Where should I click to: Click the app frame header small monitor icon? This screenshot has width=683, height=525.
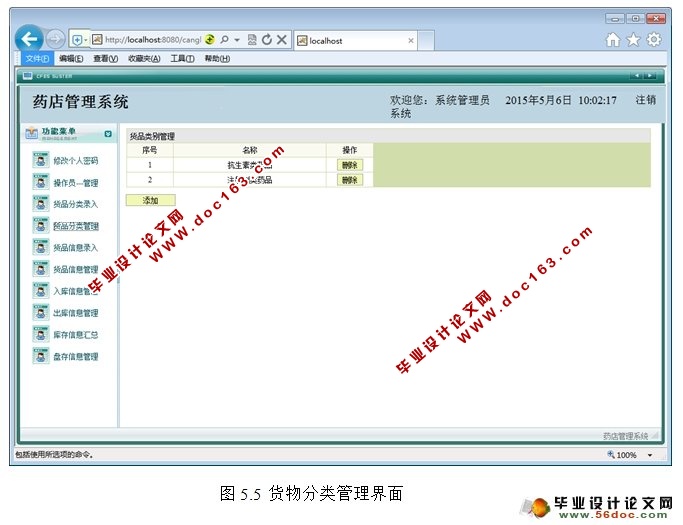click(27, 76)
